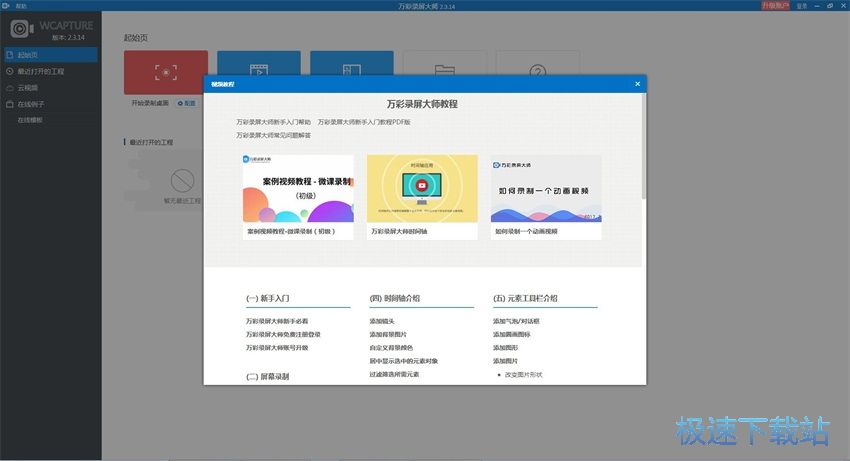Click the 起始页 page icon in sidebar
850x461 pixels.
[10, 55]
